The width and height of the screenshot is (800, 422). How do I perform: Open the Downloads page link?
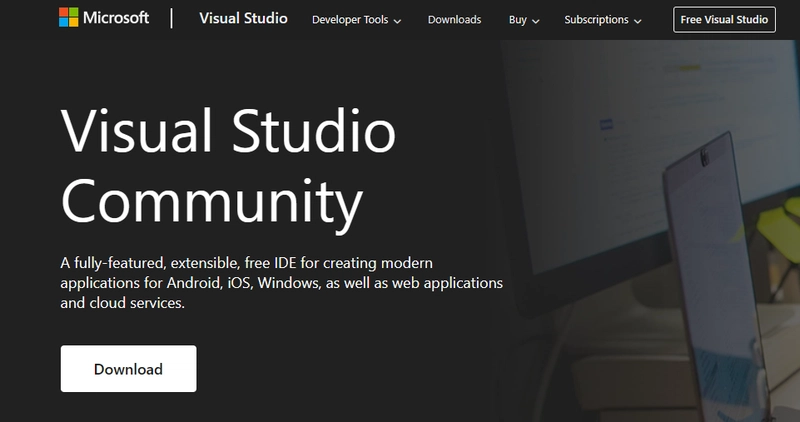[x=454, y=19]
